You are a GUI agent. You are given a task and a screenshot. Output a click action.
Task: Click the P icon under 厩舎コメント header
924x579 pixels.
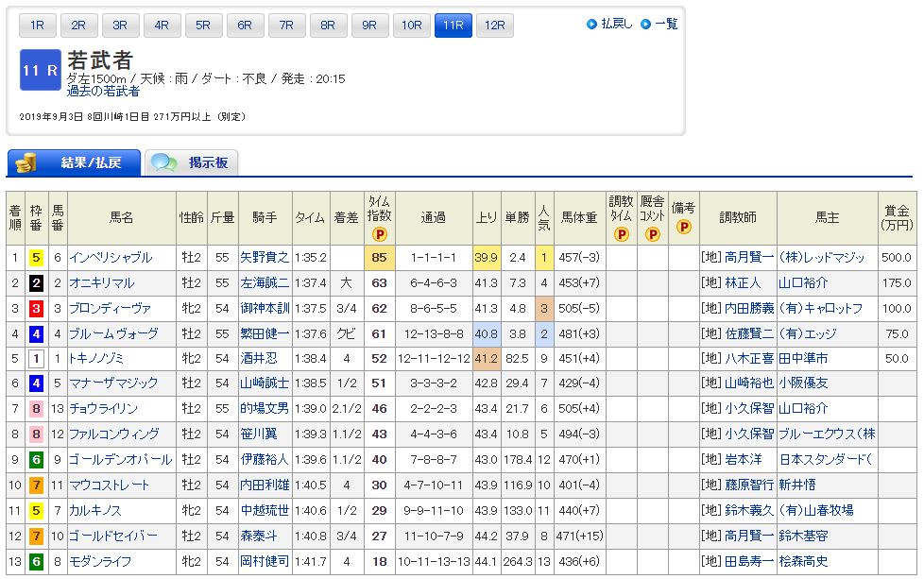[x=652, y=234]
